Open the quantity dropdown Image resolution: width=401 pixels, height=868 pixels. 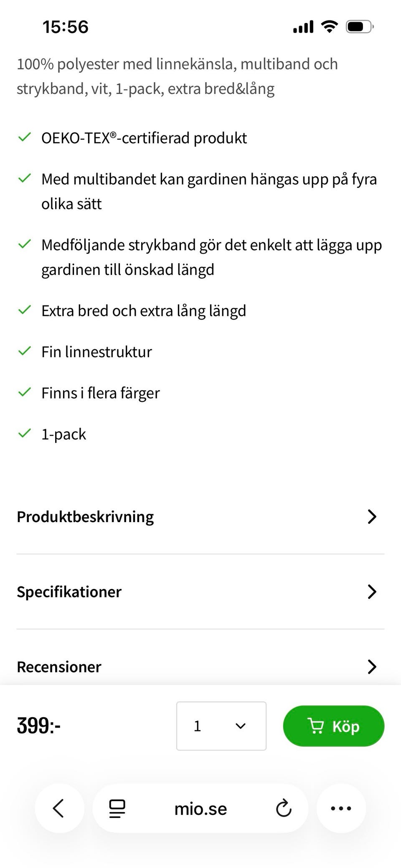coord(221,726)
